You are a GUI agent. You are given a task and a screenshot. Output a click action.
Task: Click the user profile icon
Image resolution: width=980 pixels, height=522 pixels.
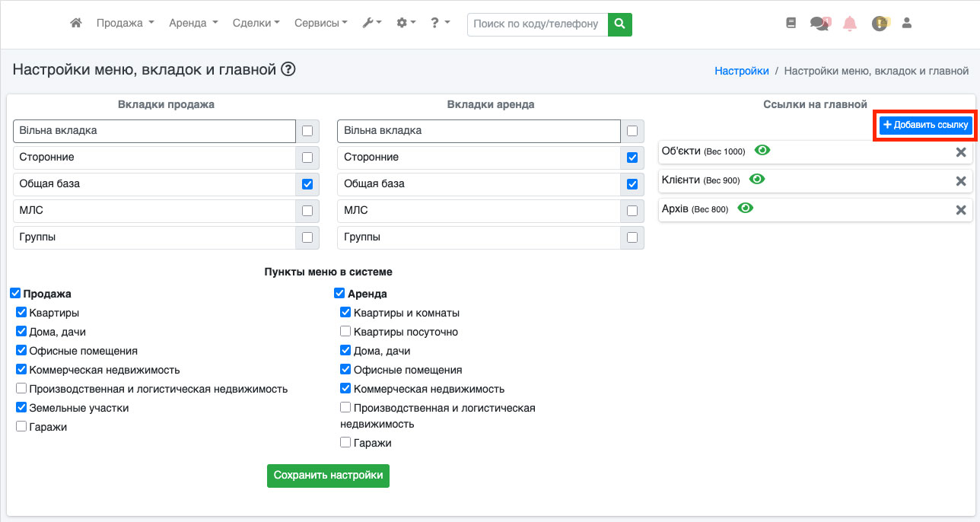906,24
